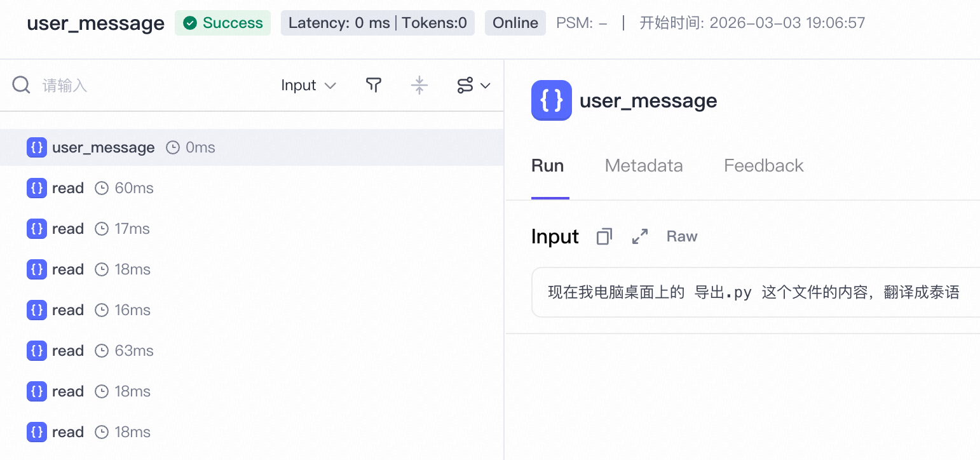Click the search magnifier icon
Image resolution: width=980 pixels, height=460 pixels.
coord(22,85)
